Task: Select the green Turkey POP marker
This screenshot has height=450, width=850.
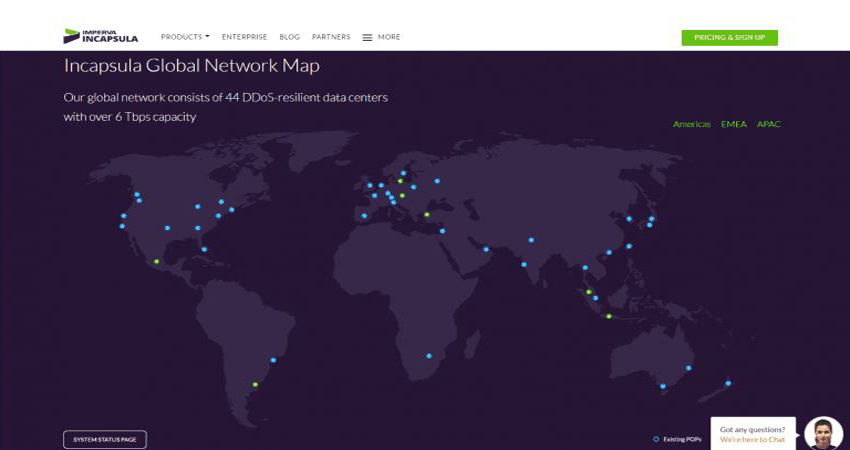Action: pos(427,215)
